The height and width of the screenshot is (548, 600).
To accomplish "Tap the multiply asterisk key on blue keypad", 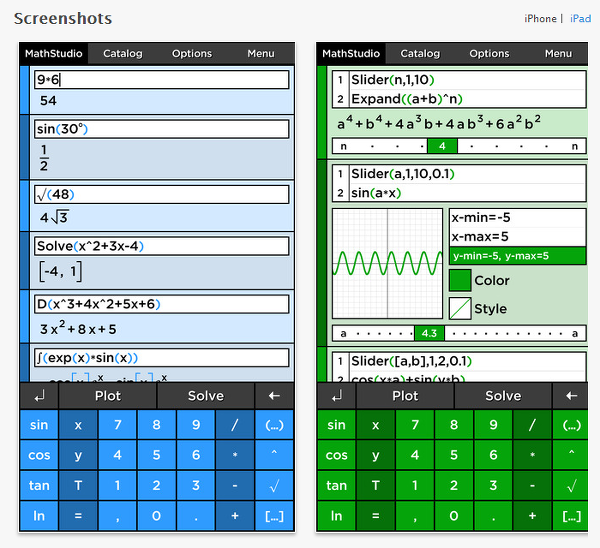I will click(x=235, y=455).
